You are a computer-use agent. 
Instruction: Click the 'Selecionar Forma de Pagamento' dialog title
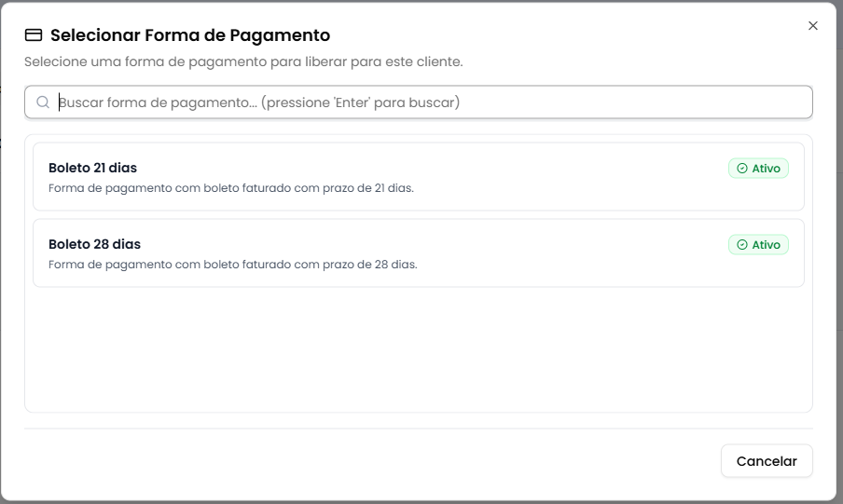(190, 35)
